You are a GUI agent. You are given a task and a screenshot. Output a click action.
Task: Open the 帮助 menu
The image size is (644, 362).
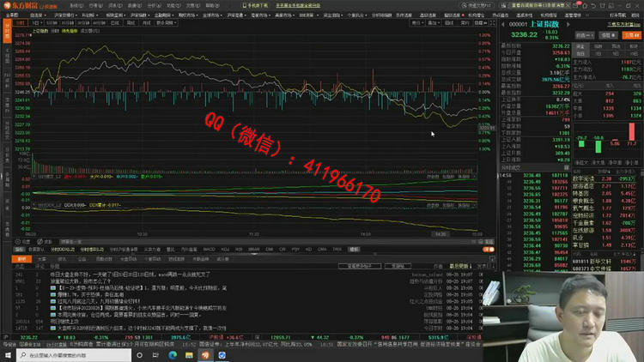(x=212, y=6)
